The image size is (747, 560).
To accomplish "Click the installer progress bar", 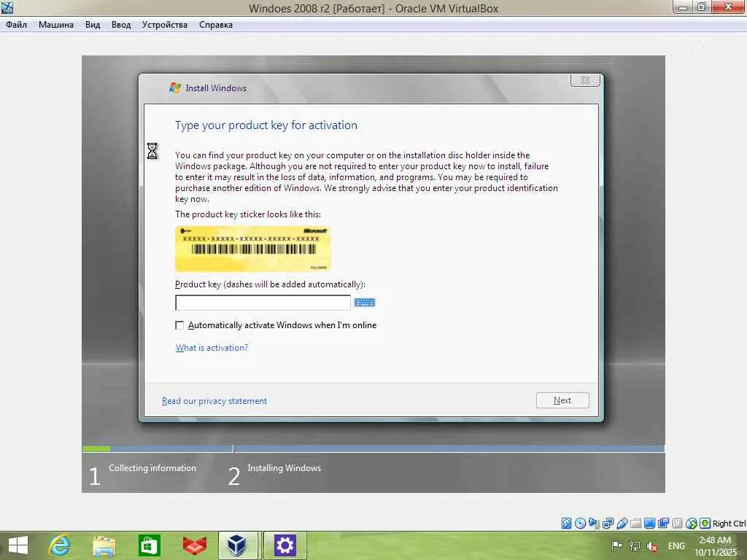I will (373, 448).
